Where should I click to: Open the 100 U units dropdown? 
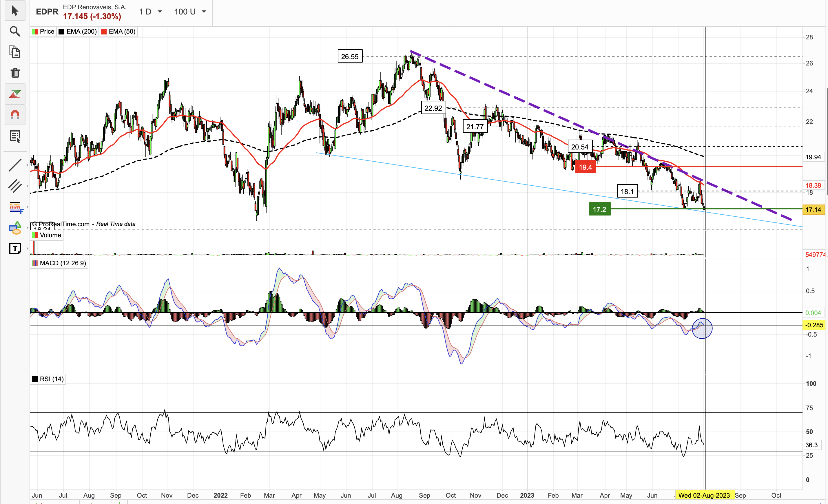190,12
